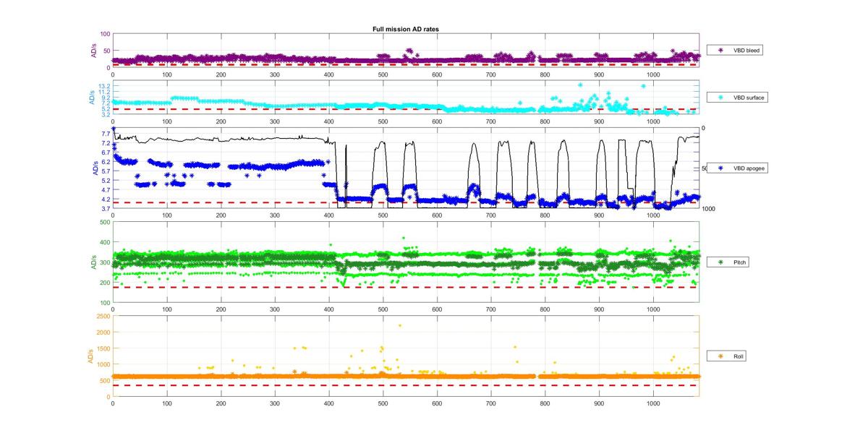The width and height of the screenshot is (868, 446).
Task: Click the 11.2 tick on VBD surface axis
Action: (x=106, y=92)
